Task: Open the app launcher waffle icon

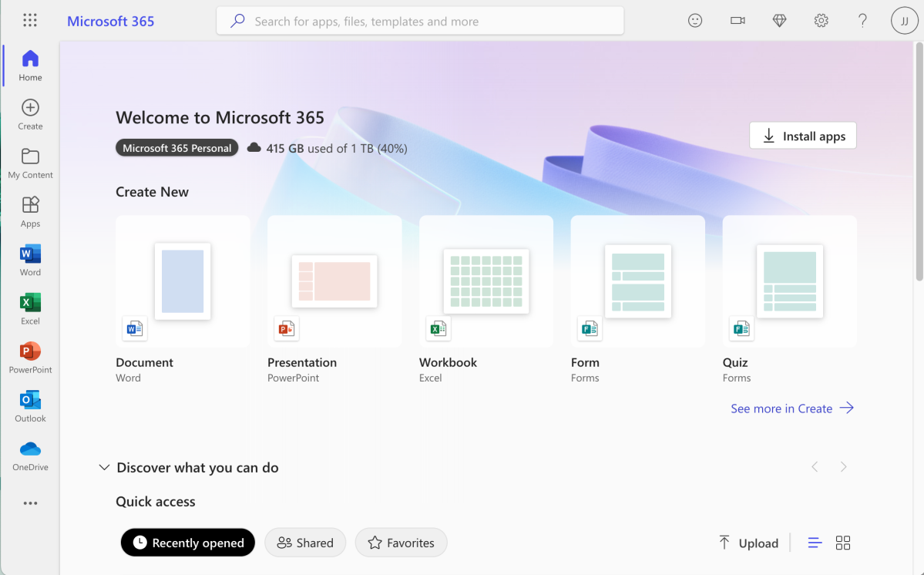Action: click(30, 21)
